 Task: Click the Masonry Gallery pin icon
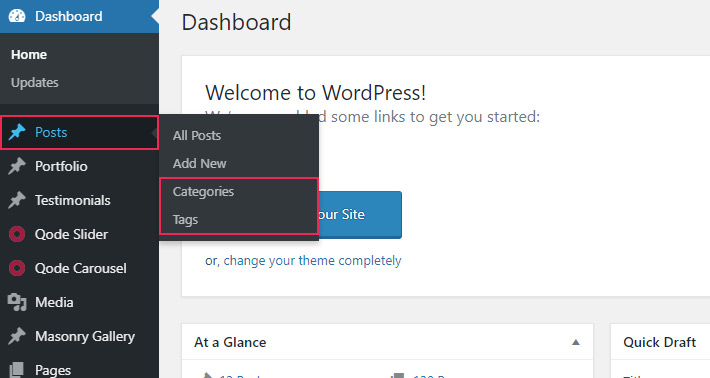click(x=17, y=336)
